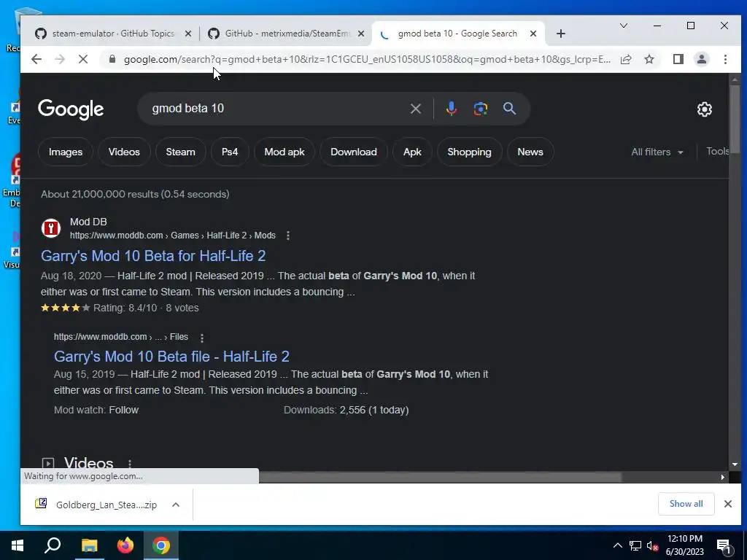Search by image with Google Lens icon

(480, 109)
